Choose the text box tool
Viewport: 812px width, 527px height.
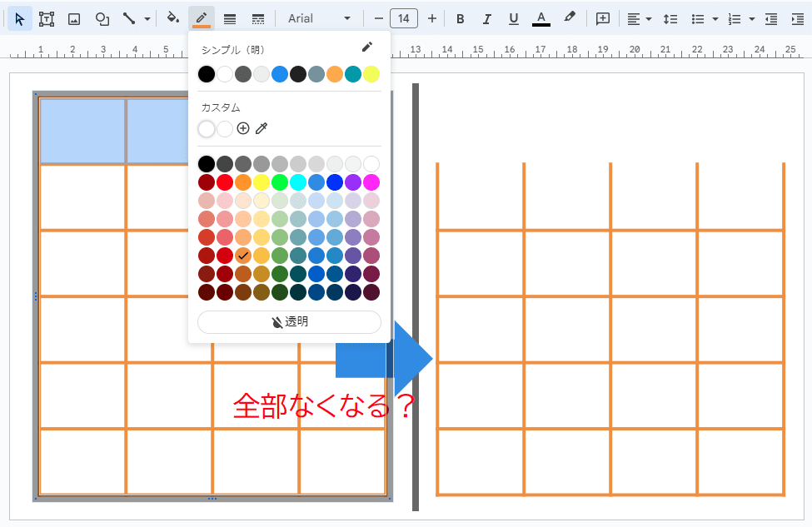click(x=47, y=19)
